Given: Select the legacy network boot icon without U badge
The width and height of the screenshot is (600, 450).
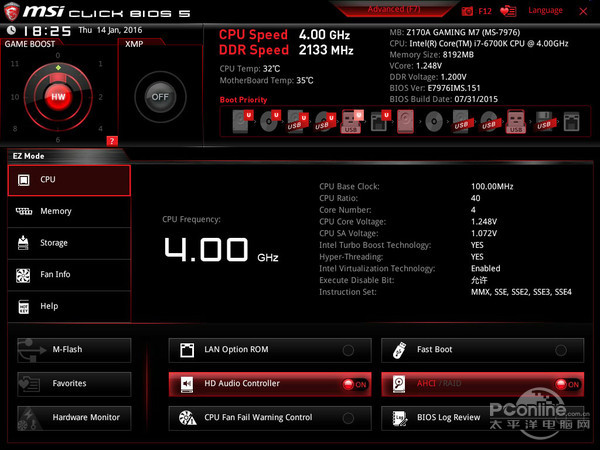Looking at the screenshot, I should pos(571,122).
